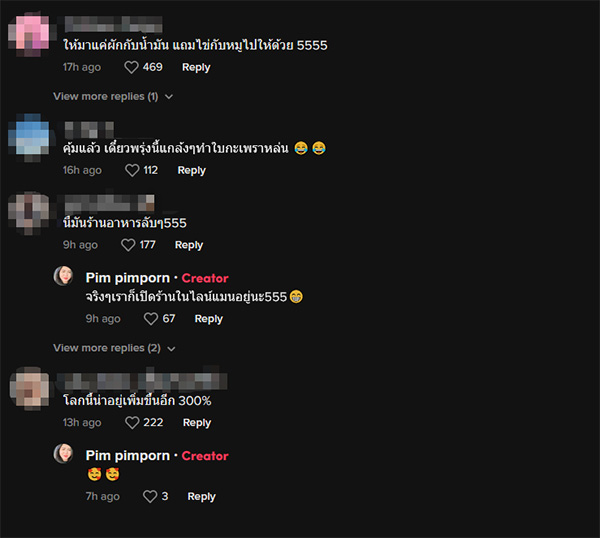This screenshot has height=538, width=600.
Task: Reply to the 9h ago comment with 177 likes
Action: pyautogui.click(x=189, y=245)
